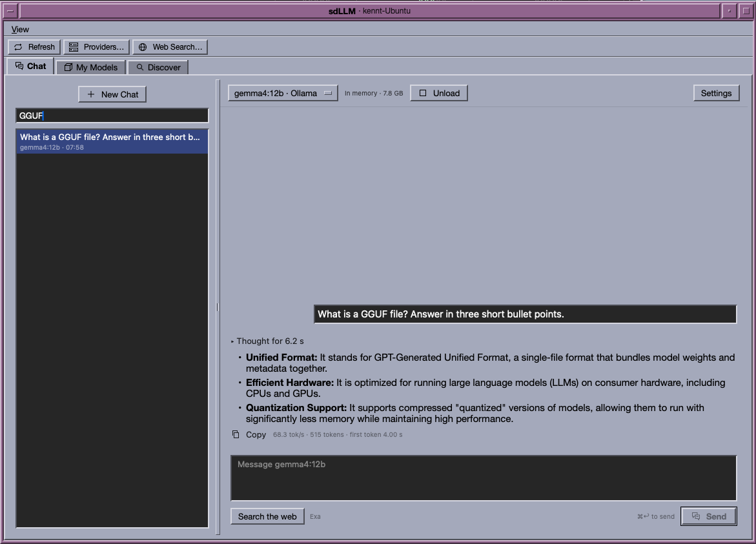Switch to the My Models tab
The width and height of the screenshot is (756, 544).
pos(90,68)
